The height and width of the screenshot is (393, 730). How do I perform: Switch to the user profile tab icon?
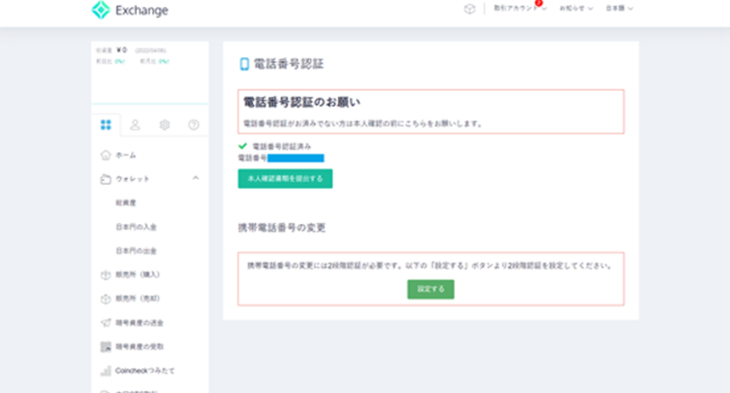[x=135, y=125]
